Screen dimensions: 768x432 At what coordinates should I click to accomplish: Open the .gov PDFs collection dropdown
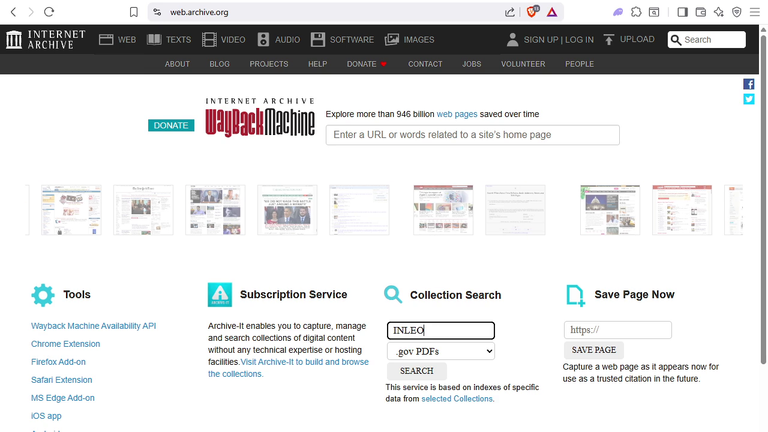click(x=441, y=351)
